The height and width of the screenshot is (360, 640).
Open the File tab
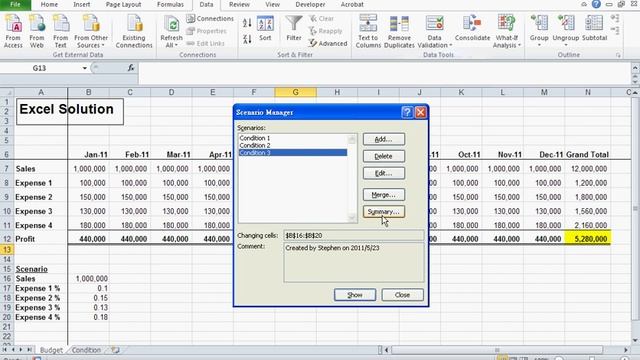[15, 4]
